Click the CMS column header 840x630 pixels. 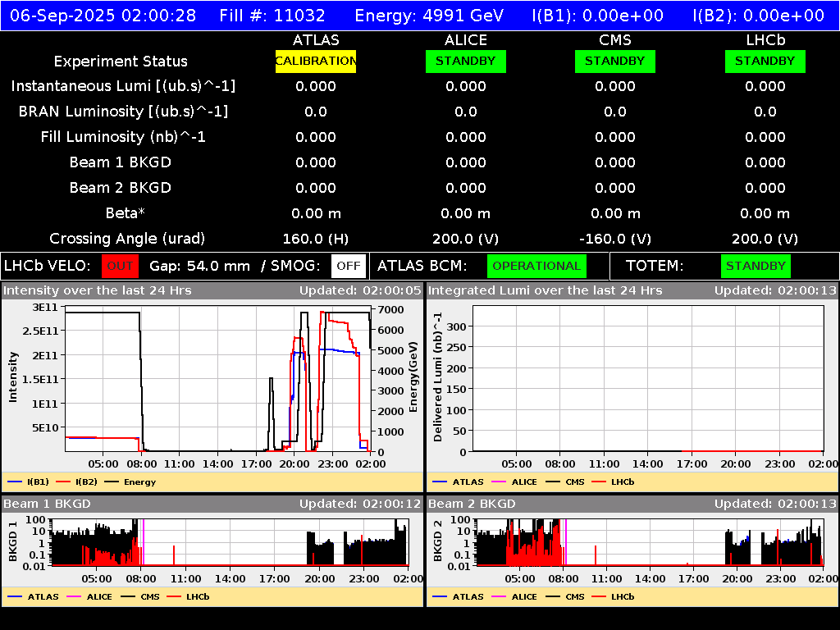615,40
